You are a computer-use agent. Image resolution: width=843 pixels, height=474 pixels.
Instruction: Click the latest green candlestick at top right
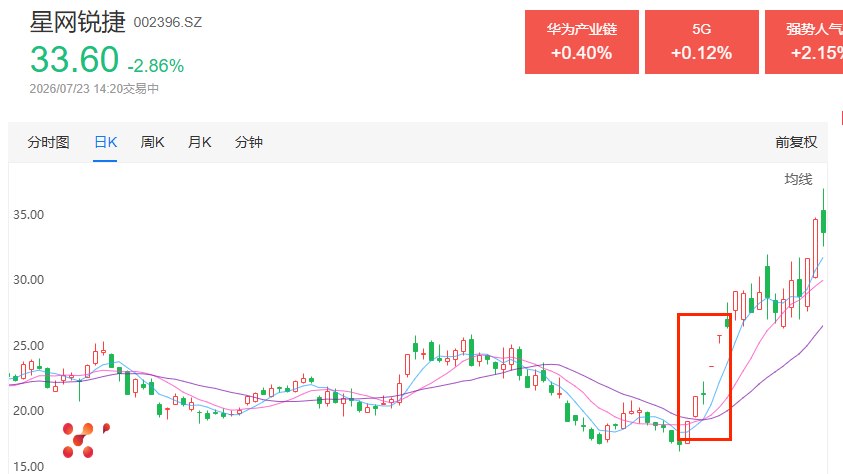tap(823, 220)
